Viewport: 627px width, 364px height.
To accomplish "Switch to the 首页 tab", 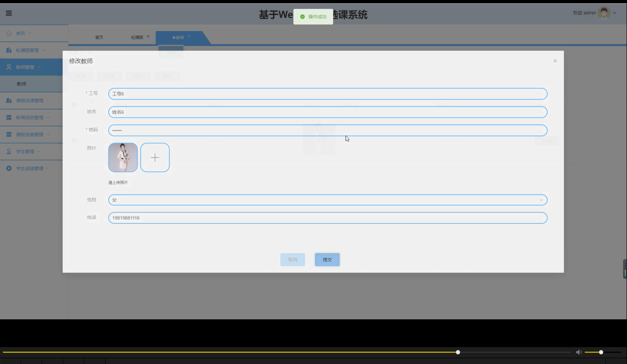I will point(99,37).
